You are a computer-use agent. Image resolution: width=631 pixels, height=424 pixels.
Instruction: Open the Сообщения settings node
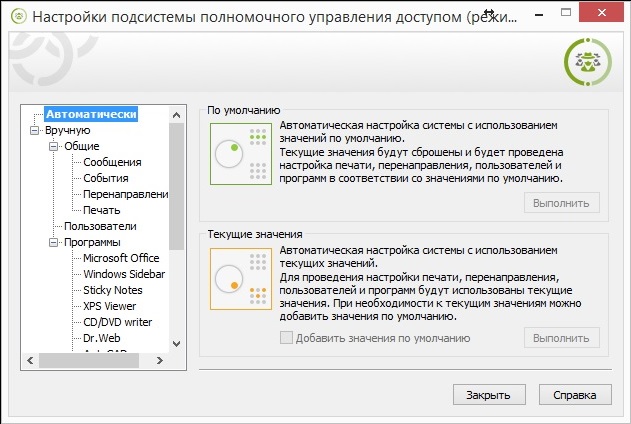coord(112,162)
